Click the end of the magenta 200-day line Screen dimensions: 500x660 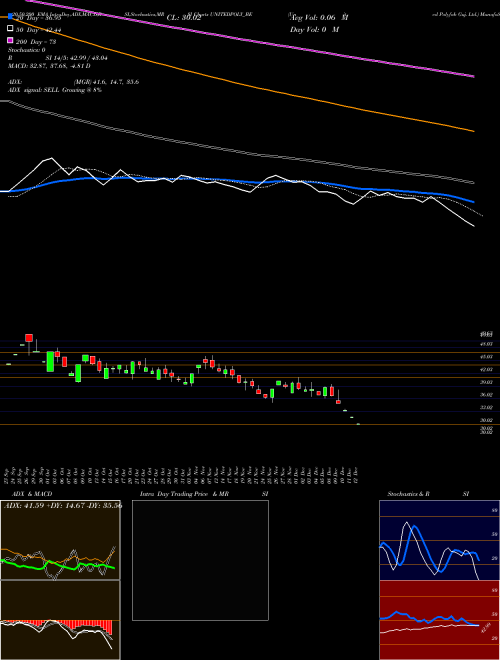coord(474,76)
